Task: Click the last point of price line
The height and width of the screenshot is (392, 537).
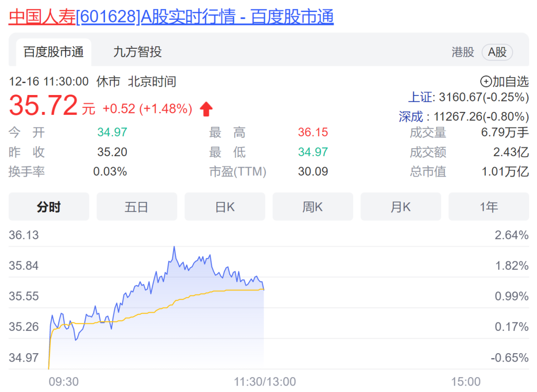Action: coord(264,290)
